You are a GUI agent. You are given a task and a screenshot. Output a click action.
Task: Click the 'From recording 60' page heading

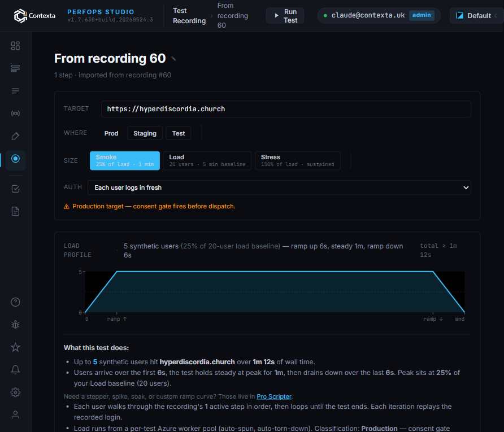coord(110,59)
